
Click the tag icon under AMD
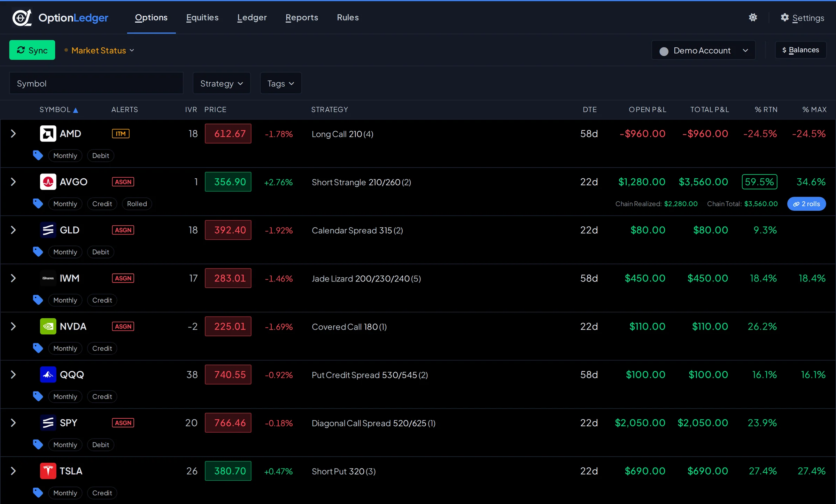38,155
